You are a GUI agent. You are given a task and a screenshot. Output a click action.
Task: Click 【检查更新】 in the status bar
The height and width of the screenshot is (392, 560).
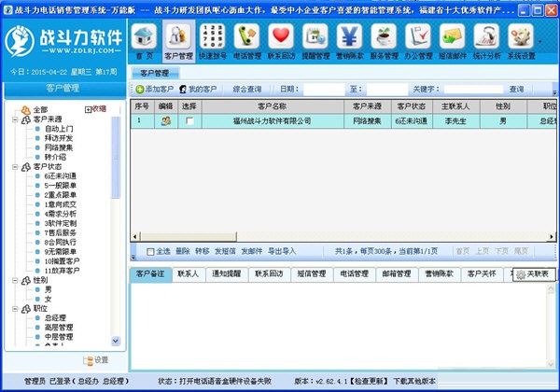369,382
